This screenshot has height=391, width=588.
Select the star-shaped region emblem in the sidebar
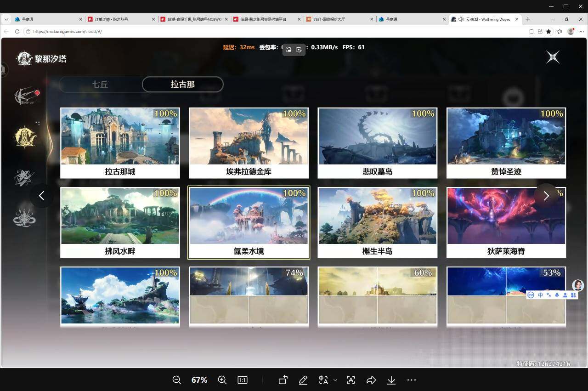24,177
